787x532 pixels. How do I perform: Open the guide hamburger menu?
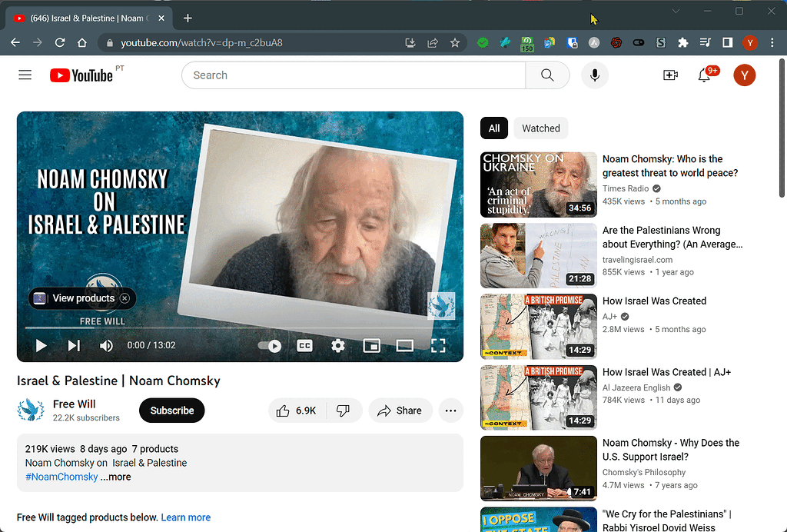point(25,75)
